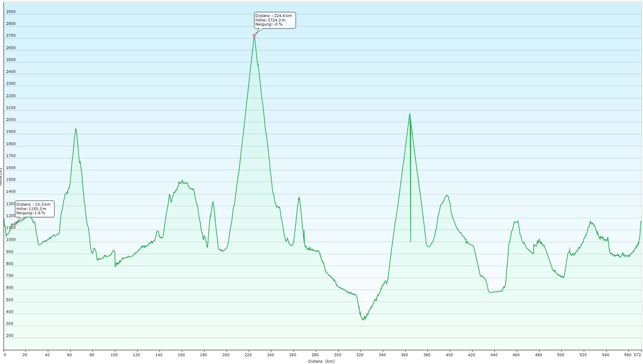Click the 300 tick label on the distance axis
The image size is (643, 364).
tap(338, 355)
